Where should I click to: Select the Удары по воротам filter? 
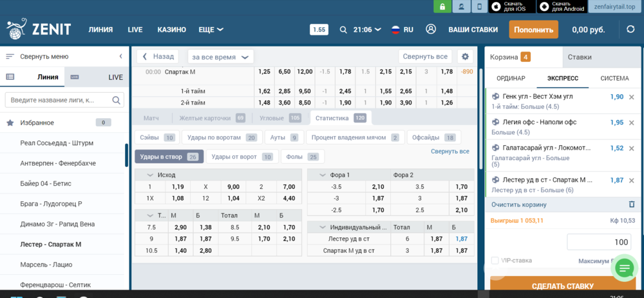[x=222, y=137]
